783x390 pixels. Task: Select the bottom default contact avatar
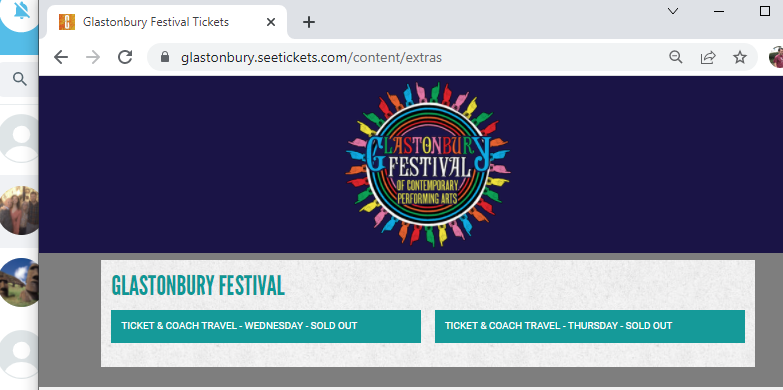coord(20,355)
